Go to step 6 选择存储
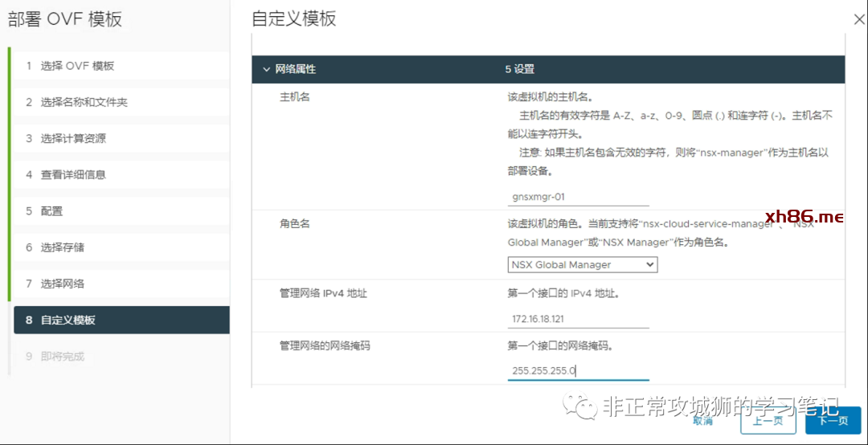This screenshot has width=868, height=445. [x=62, y=247]
